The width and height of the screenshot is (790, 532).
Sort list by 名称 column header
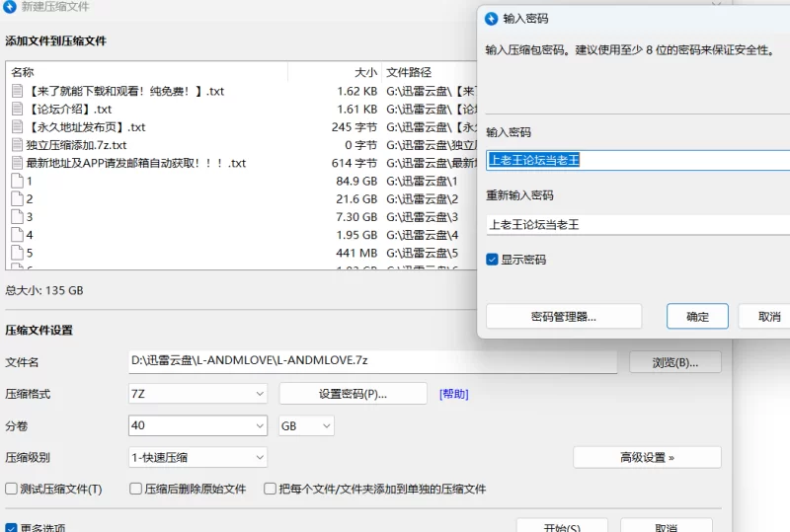click(148, 72)
